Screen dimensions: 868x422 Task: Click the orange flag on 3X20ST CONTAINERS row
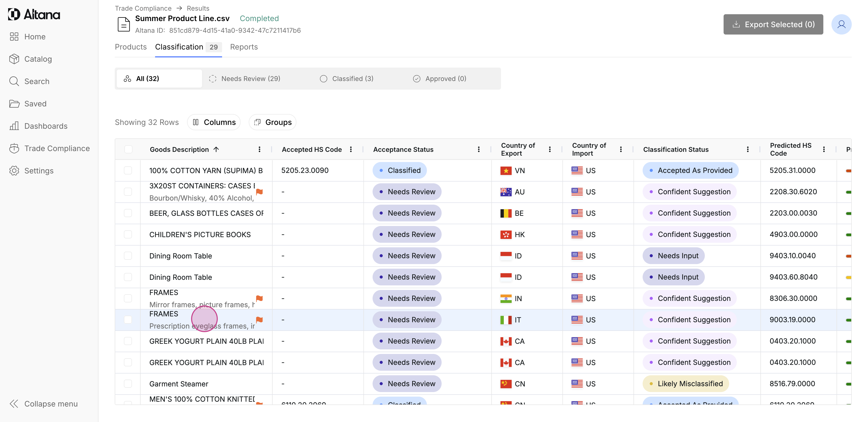click(x=259, y=192)
